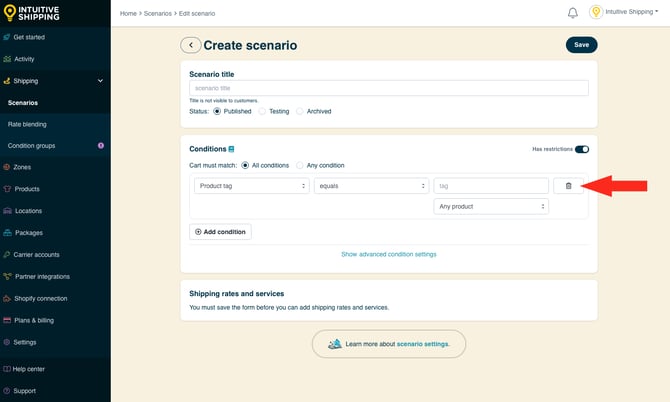Click the Locations building icon
Screen dimensions: 670x402
(7, 211)
